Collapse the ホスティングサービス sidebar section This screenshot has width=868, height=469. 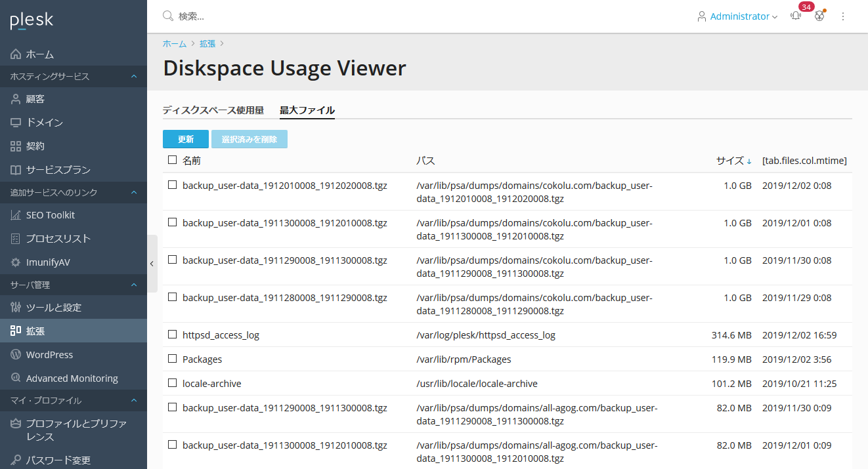coord(134,77)
